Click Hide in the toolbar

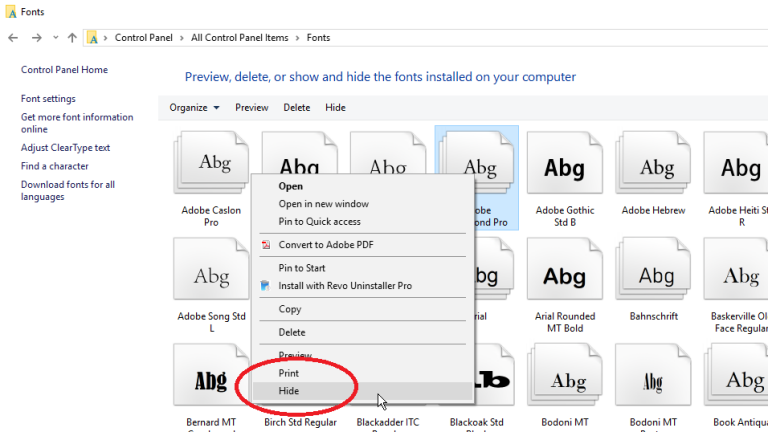pyautogui.click(x=336, y=107)
